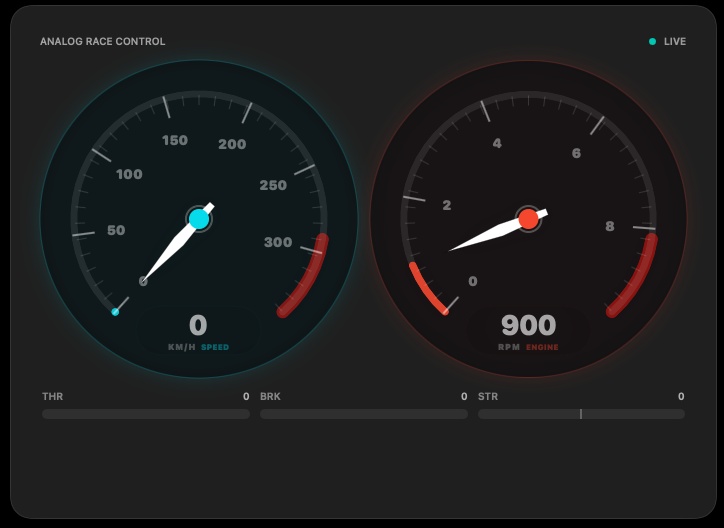Viewport: 724px width, 528px height.
Task: Click the 0 mark on tachometer
Action: (x=473, y=282)
